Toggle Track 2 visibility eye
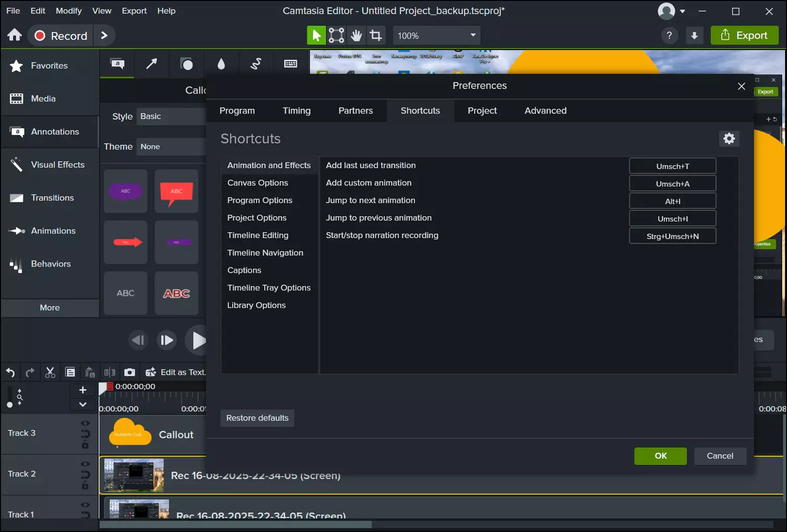 click(85, 464)
